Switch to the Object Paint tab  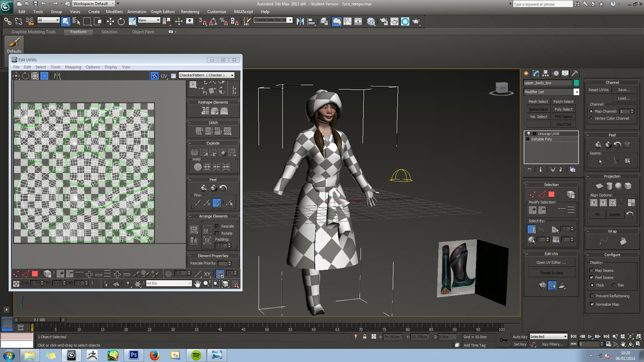point(143,32)
